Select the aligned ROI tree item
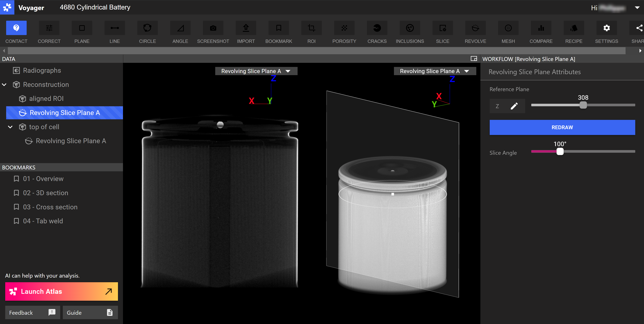This screenshot has height=324, width=644. (x=46, y=99)
